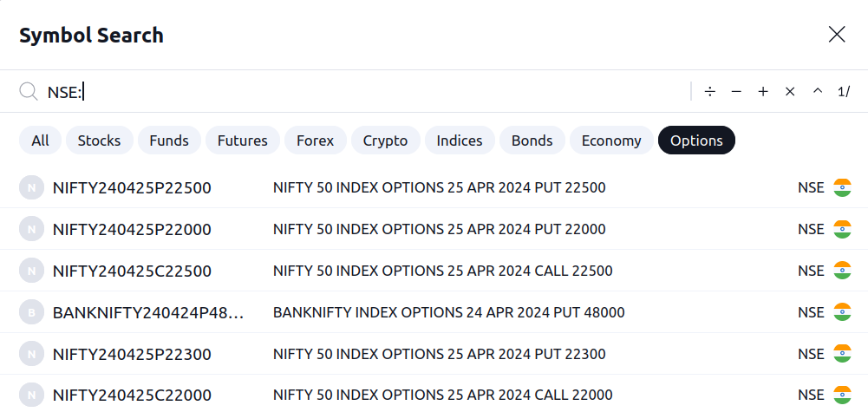Filter results by Funds
Screen dimensions: 868x412
coord(169,141)
